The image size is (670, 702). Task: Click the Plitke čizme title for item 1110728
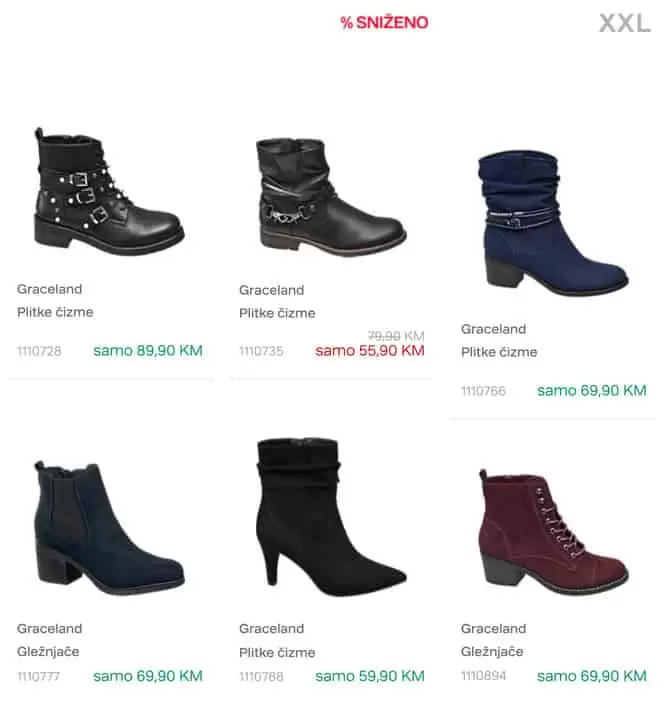pos(55,312)
